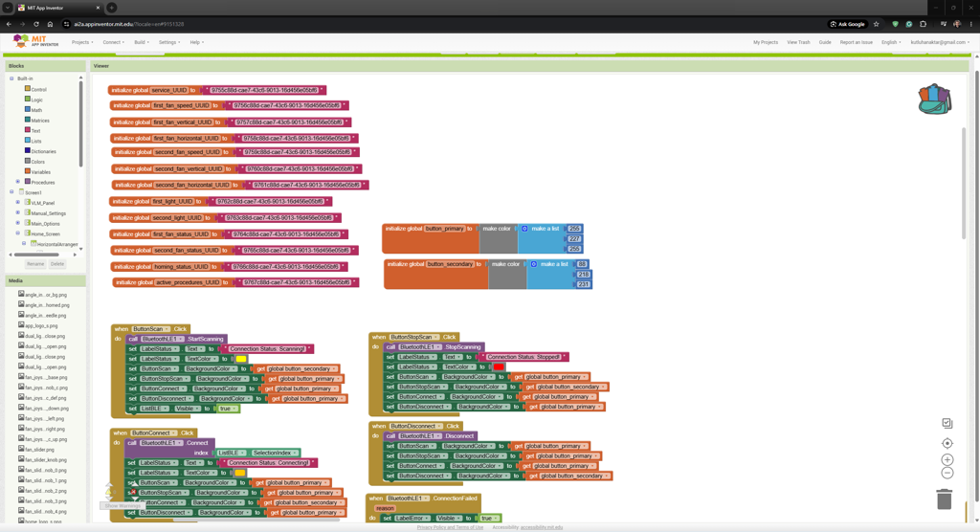Viewport: 980px width, 532px height.
Task: Open the Connect menu
Action: pos(113,42)
